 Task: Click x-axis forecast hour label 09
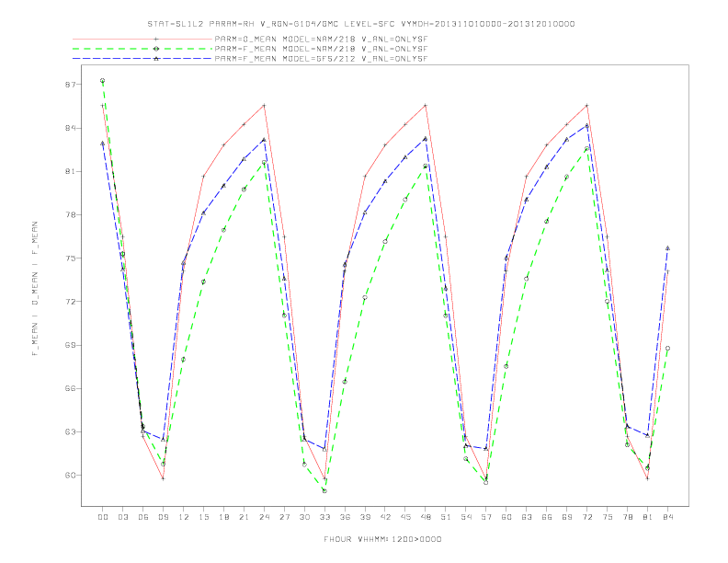coord(163,517)
